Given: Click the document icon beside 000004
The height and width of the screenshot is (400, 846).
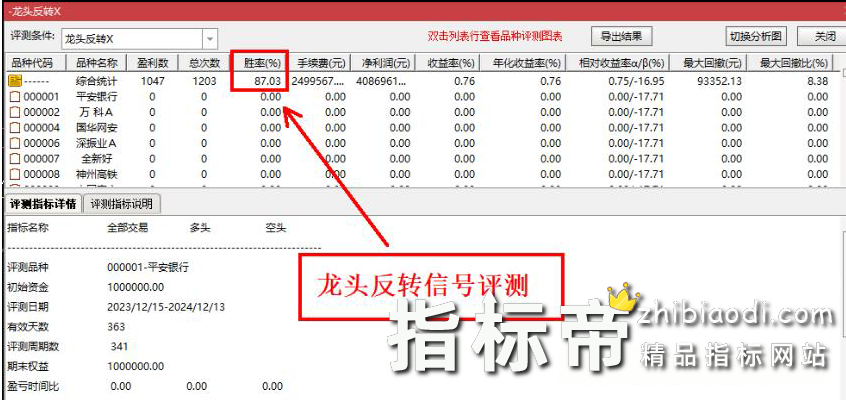Looking at the screenshot, I should pyautogui.click(x=16, y=128).
